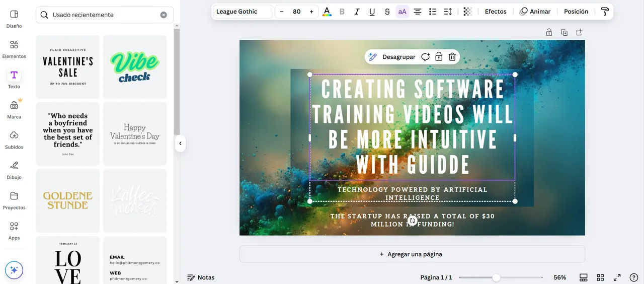Open the help question mark button
The image size is (644, 284).
634,277
